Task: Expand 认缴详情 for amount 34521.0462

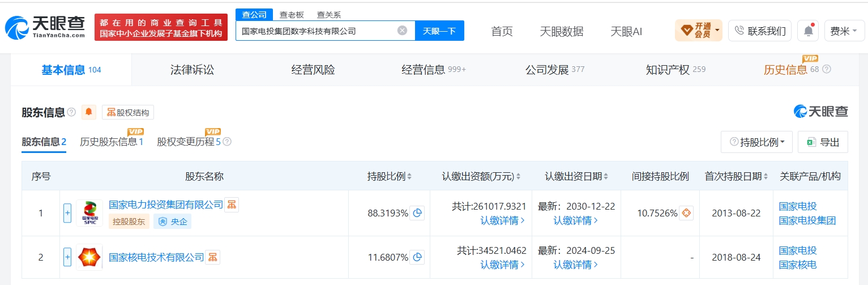Action: click(x=503, y=265)
